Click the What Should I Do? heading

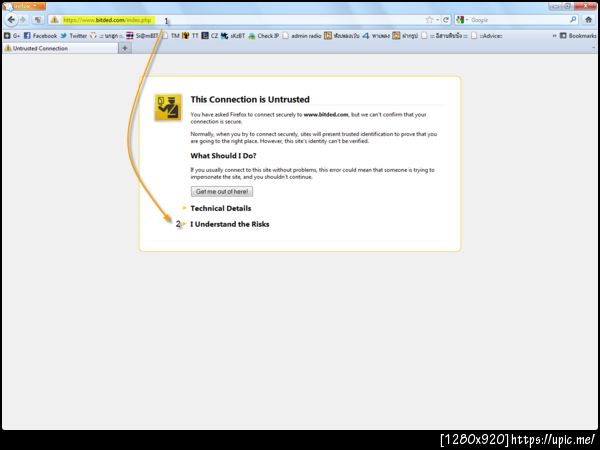coord(223,156)
